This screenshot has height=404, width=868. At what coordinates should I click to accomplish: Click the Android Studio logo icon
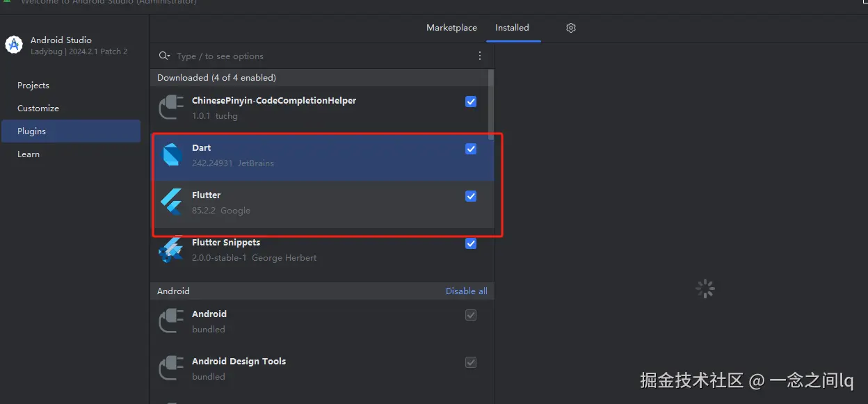point(14,45)
